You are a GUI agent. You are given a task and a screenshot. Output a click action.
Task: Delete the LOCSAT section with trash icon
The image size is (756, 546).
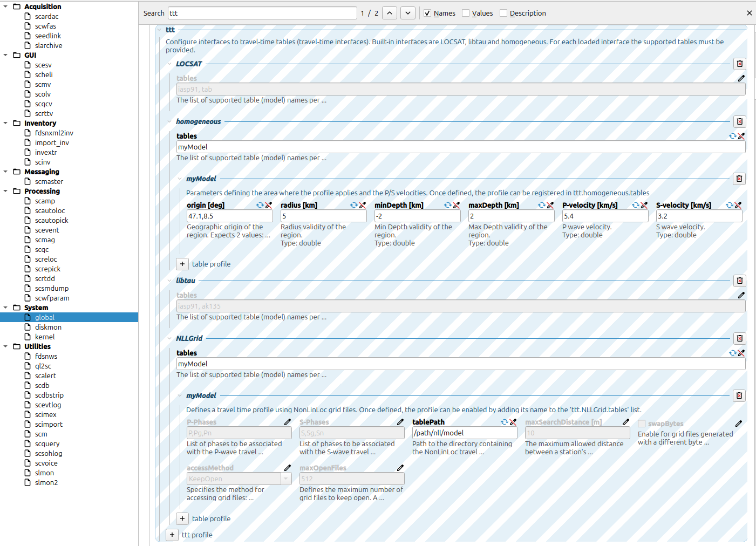[739, 64]
